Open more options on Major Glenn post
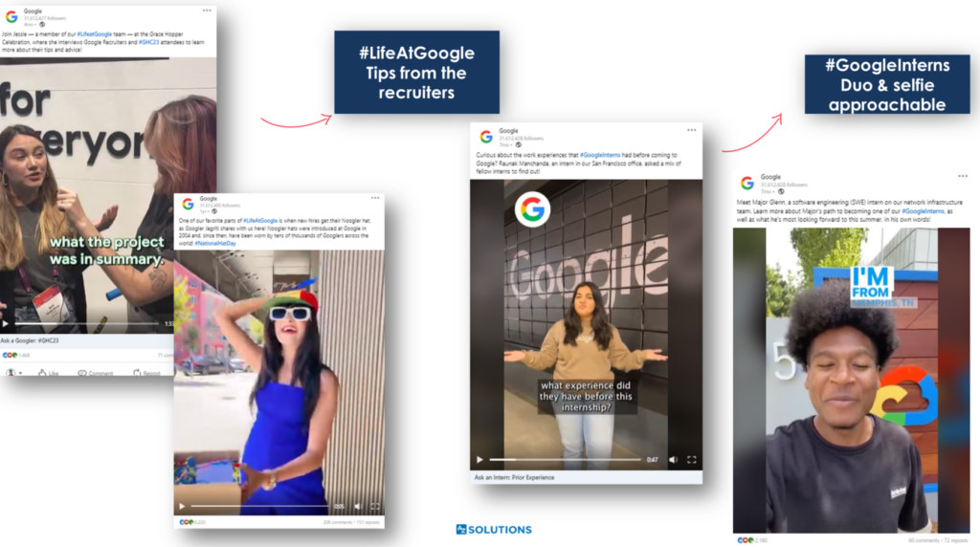This screenshot has width=980, height=547. pos(963,176)
